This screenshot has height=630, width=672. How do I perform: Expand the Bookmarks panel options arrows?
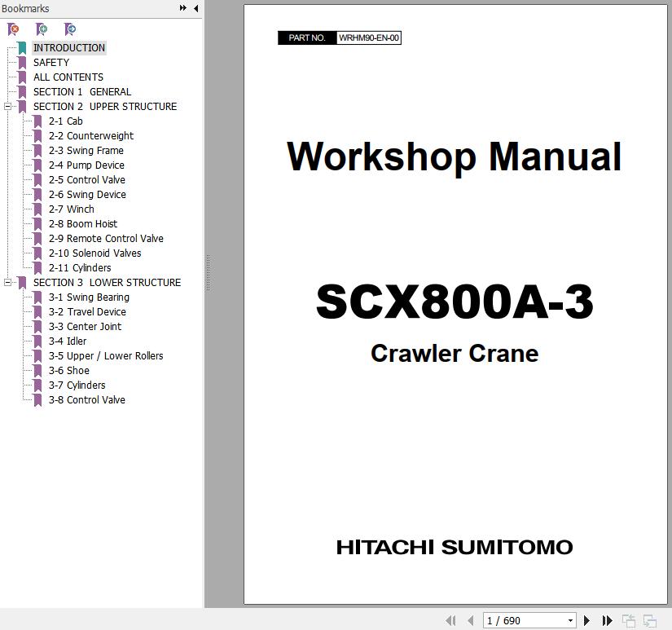[x=183, y=7]
